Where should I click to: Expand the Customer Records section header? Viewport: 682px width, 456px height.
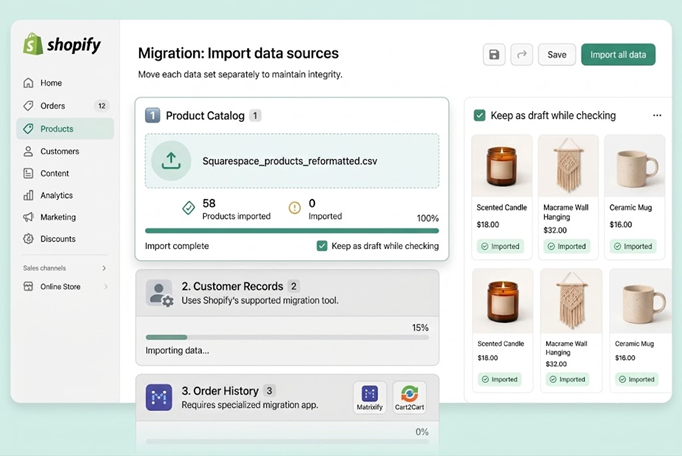tap(287, 293)
